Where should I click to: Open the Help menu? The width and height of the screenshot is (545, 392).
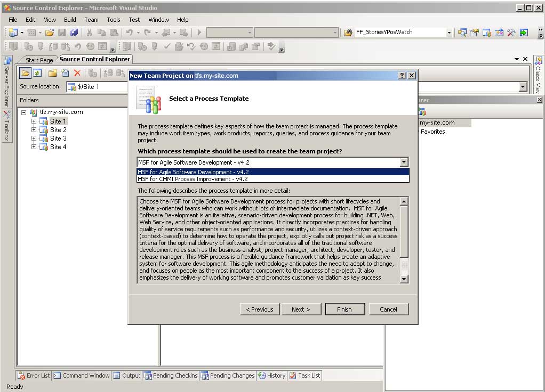click(x=182, y=20)
